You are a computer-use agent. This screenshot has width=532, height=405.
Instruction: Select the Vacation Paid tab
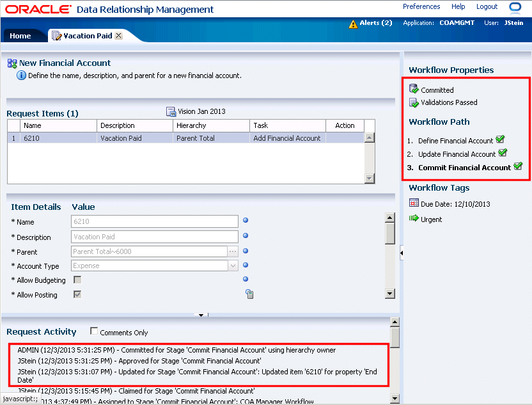[88, 36]
